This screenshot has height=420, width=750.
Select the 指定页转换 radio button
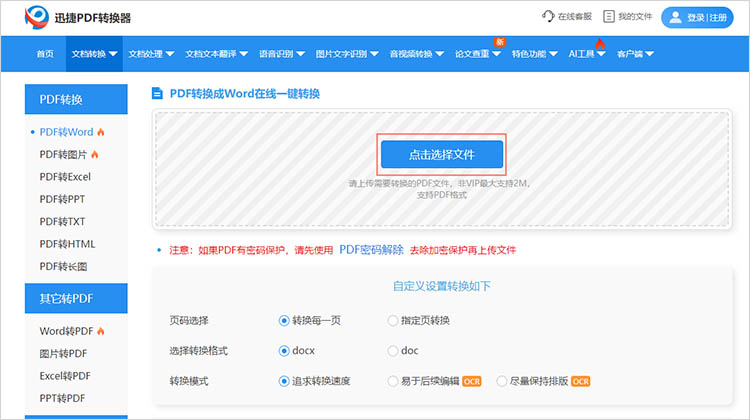(x=393, y=320)
